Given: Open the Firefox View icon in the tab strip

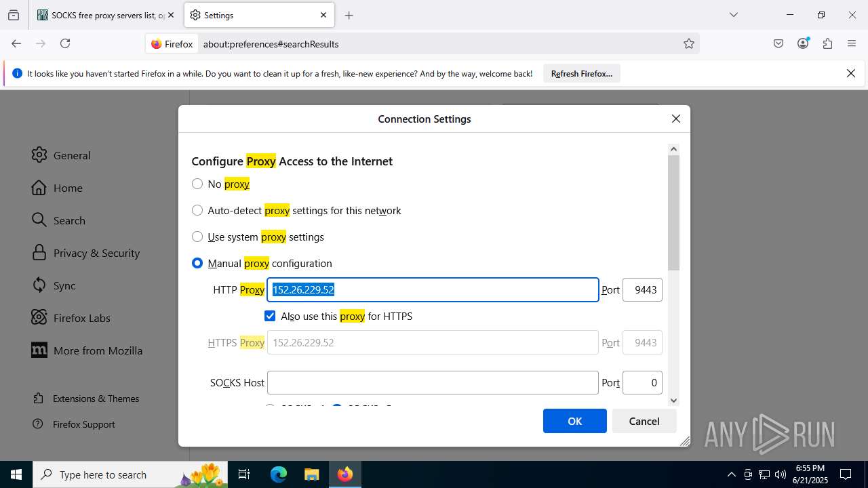Looking at the screenshot, I should tap(14, 15).
